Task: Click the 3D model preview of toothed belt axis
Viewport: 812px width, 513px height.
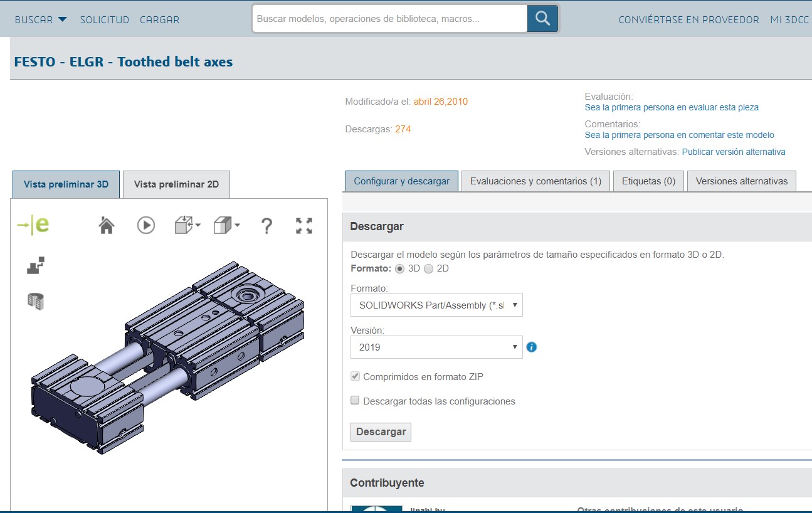Action: point(168,357)
